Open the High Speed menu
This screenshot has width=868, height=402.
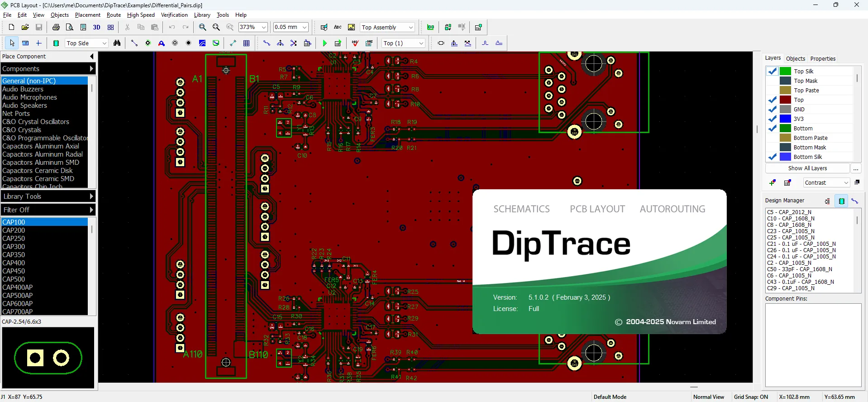tap(141, 15)
